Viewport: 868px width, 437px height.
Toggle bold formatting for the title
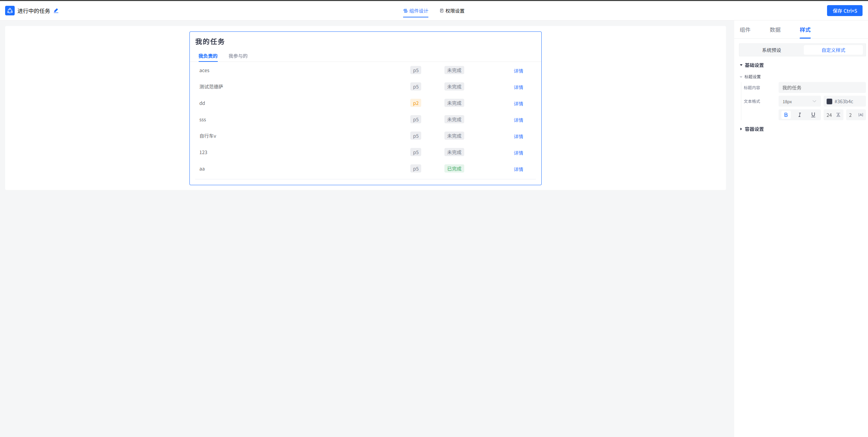(x=786, y=115)
